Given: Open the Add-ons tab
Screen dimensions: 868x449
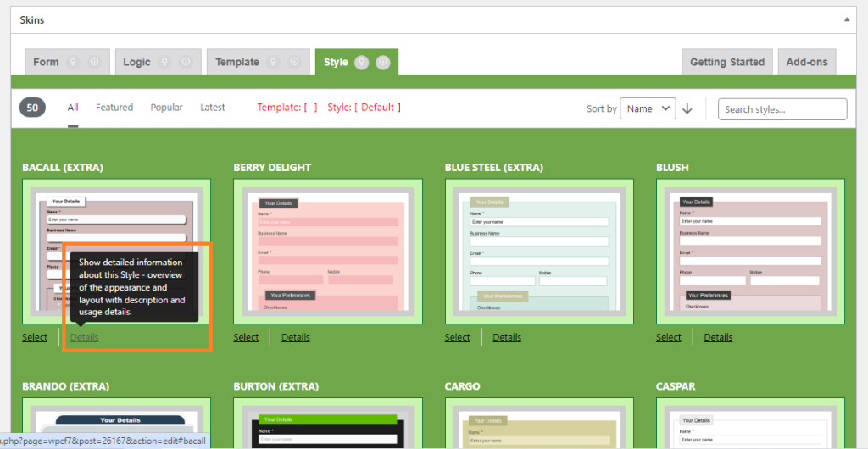Looking at the screenshot, I should [806, 62].
